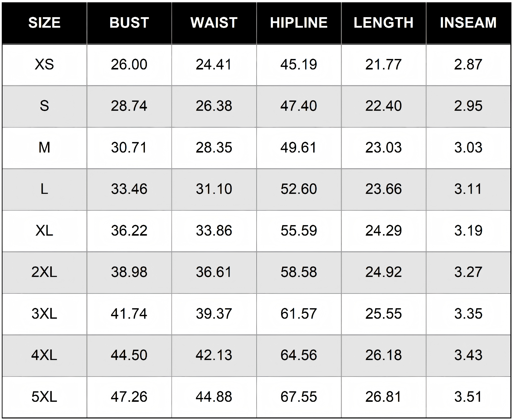Click the XS size row label
This screenshot has width=513, height=420.
tap(44, 64)
